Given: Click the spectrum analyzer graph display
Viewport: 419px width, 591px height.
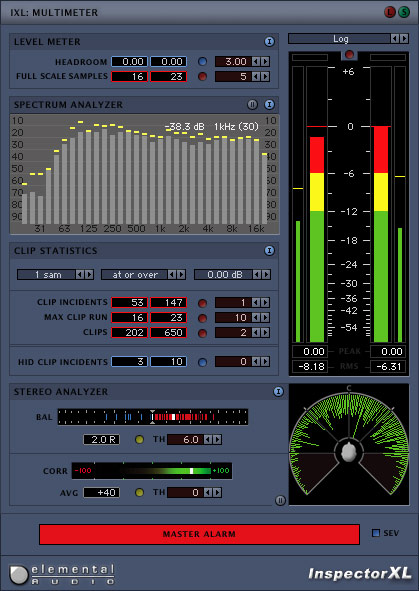Looking at the screenshot, I should [145, 174].
